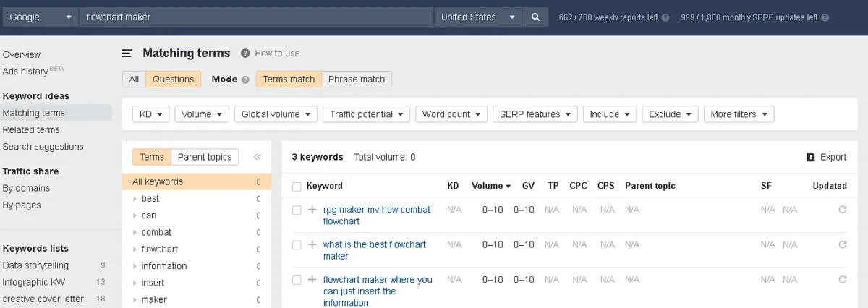Screen dimensions: 868x308
Task: Click the search magnifier button
Action: [535, 17]
